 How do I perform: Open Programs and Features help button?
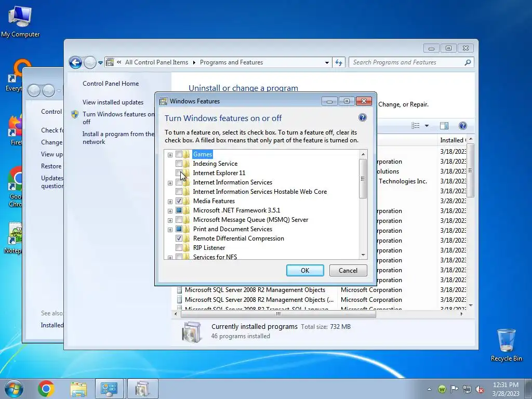tap(462, 126)
